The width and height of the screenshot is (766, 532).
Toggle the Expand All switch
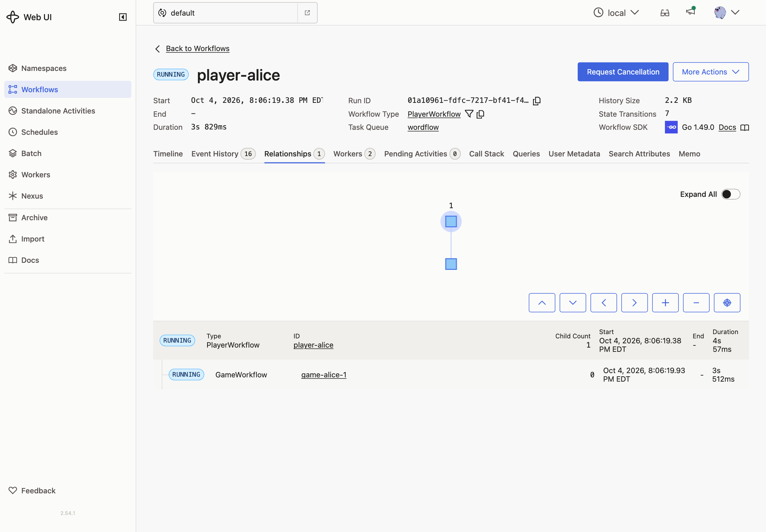pyautogui.click(x=731, y=194)
